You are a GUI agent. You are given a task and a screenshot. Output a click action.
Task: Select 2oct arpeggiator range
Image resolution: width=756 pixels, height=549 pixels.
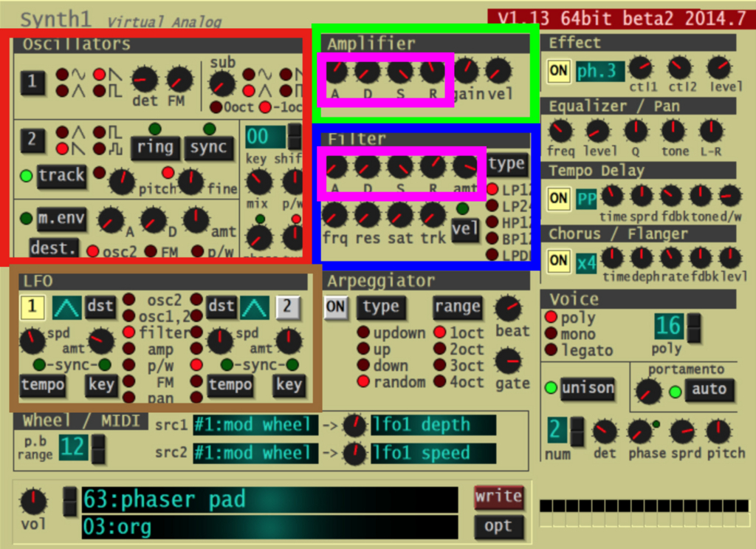pos(439,349)
